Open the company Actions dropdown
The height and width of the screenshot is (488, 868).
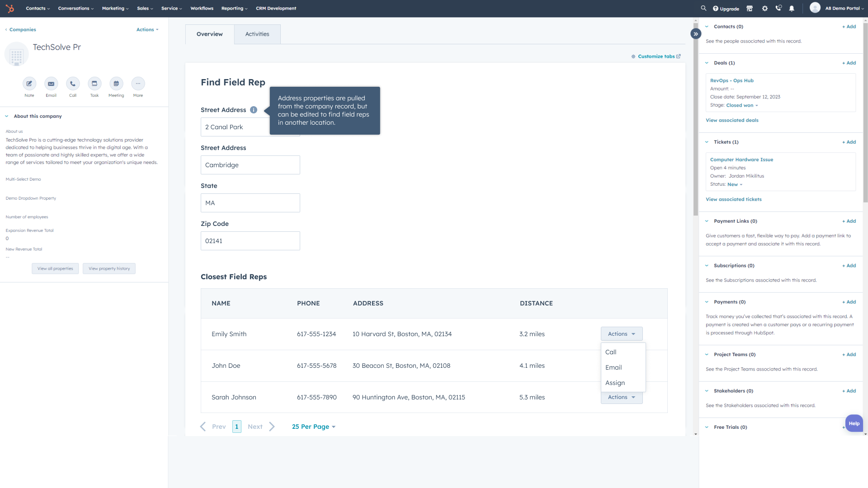(x=147, y=29)
